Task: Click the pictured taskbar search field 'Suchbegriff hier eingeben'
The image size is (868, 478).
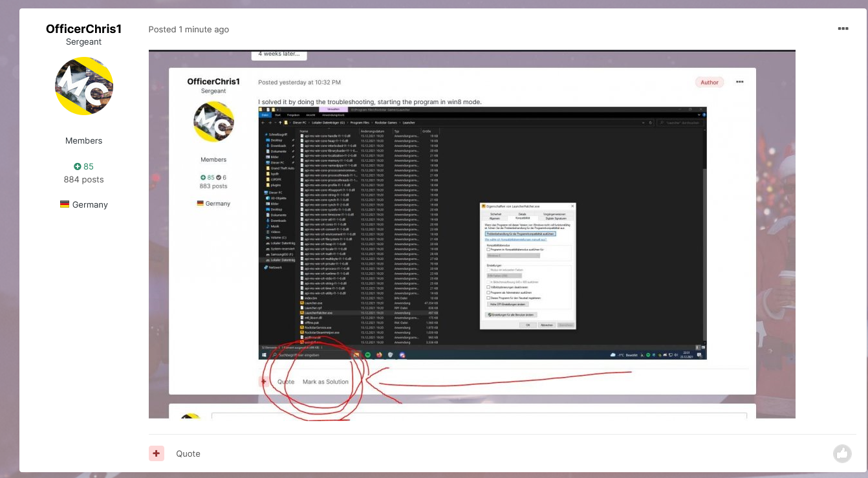Action: [312, 355]
